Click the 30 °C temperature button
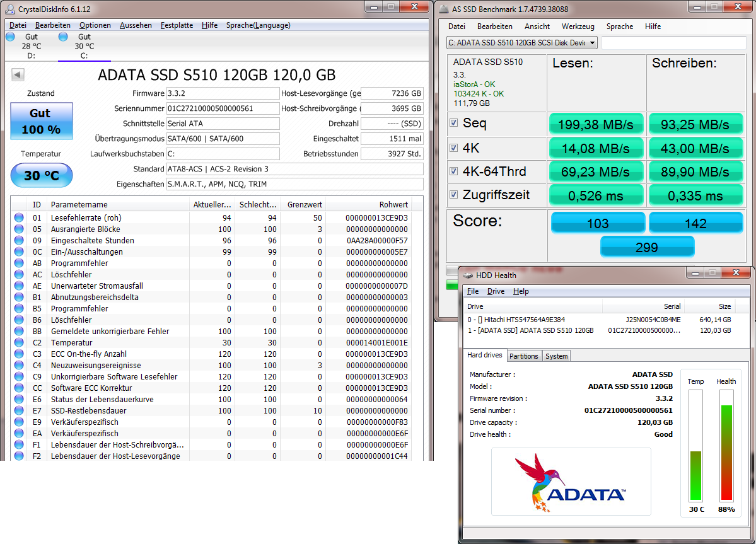 pos(42,175)
